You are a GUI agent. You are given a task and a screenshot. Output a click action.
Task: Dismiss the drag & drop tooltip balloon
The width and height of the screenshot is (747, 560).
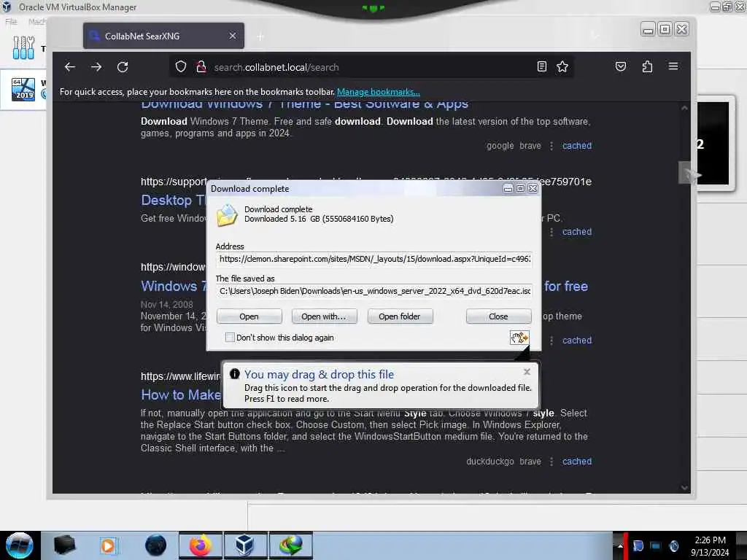coord(527,372)
